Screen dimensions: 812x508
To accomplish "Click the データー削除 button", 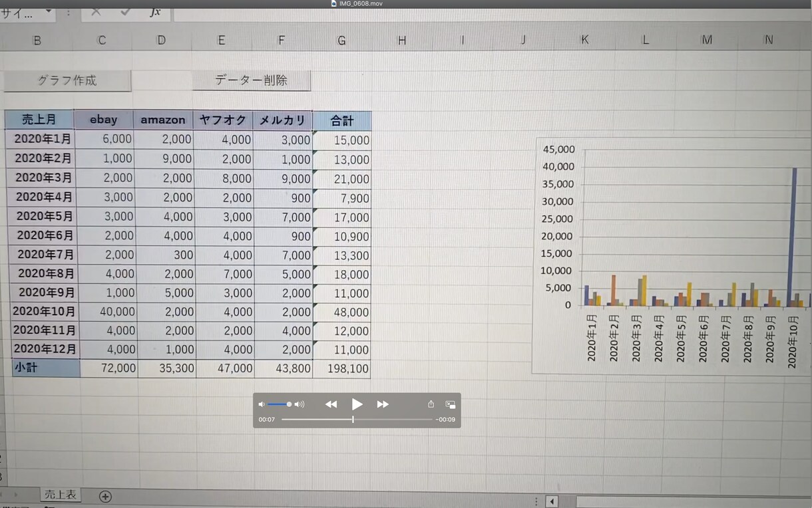I will click(x=252, y=80).
